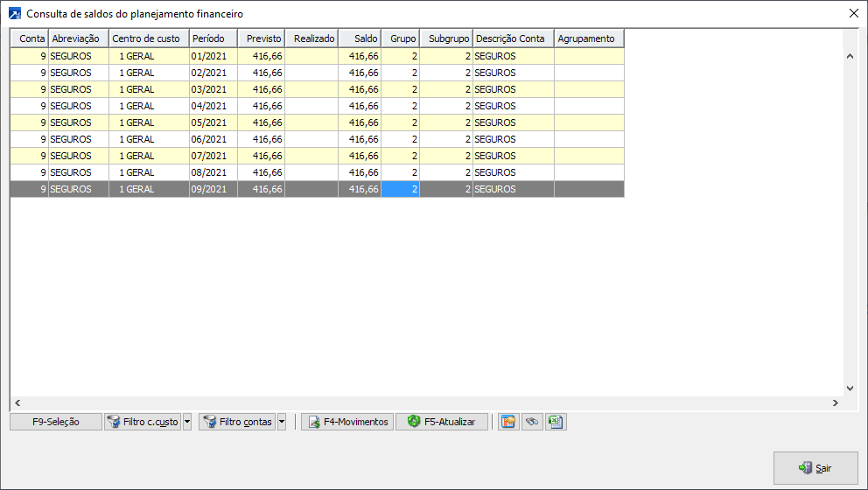Image resolution: width=868 pixels, height=490 pixels.
Task: Open F4-Movimentos
Action: pos(347,422)
